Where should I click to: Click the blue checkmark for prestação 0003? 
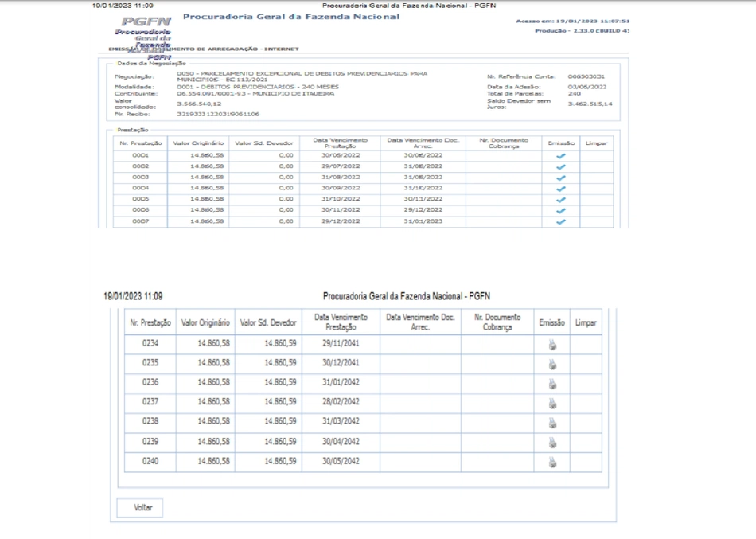coord(561,178)
